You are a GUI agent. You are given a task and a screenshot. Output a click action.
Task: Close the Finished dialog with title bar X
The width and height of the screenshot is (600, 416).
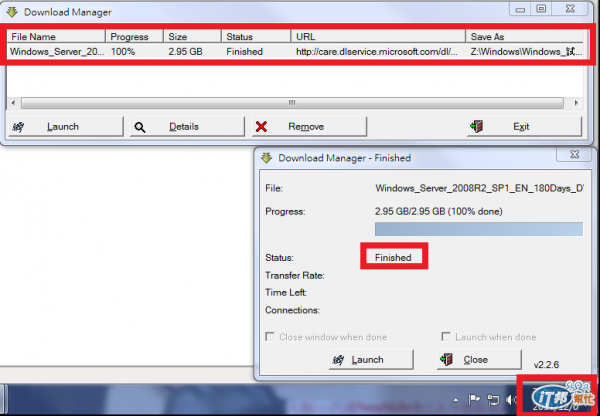(575, 154)
